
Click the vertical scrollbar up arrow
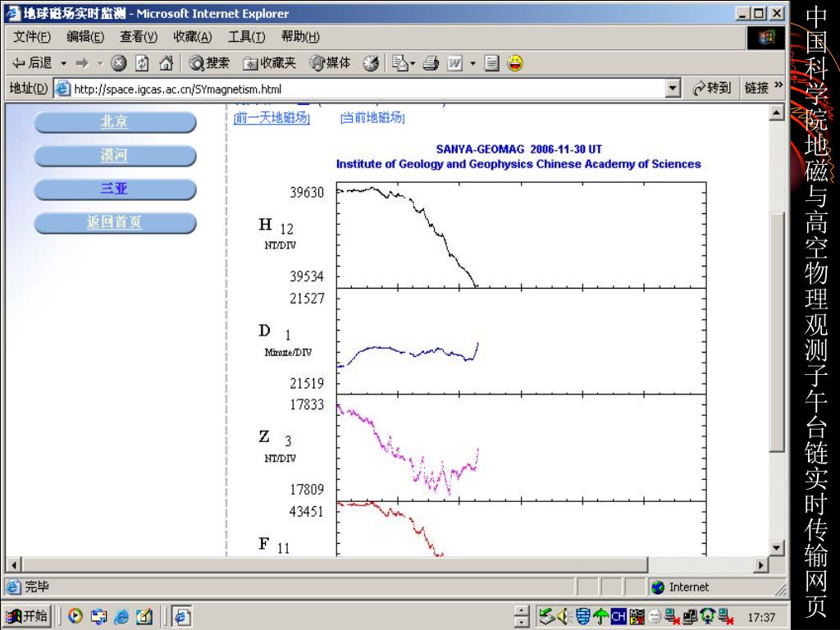pyautogui.click(x=777, y=112)
